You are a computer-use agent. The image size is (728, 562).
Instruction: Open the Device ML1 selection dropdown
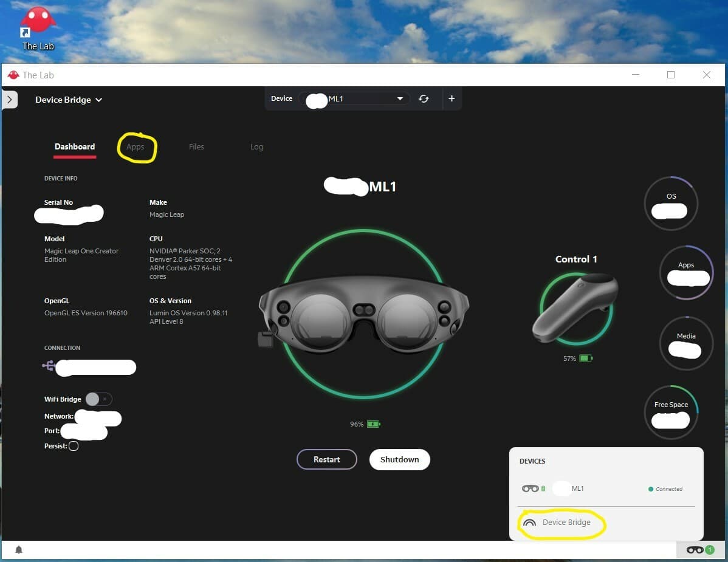[355, 98]
